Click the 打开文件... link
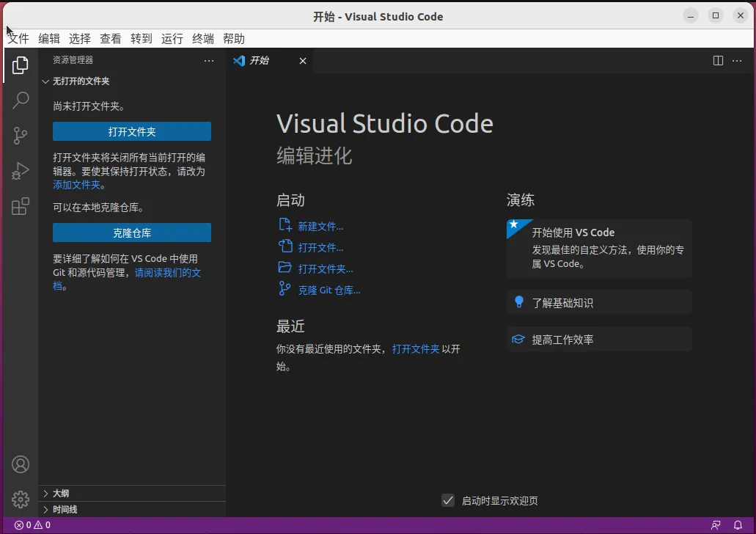The height and width of the screenshot is (534, 756). click(320, 247)
